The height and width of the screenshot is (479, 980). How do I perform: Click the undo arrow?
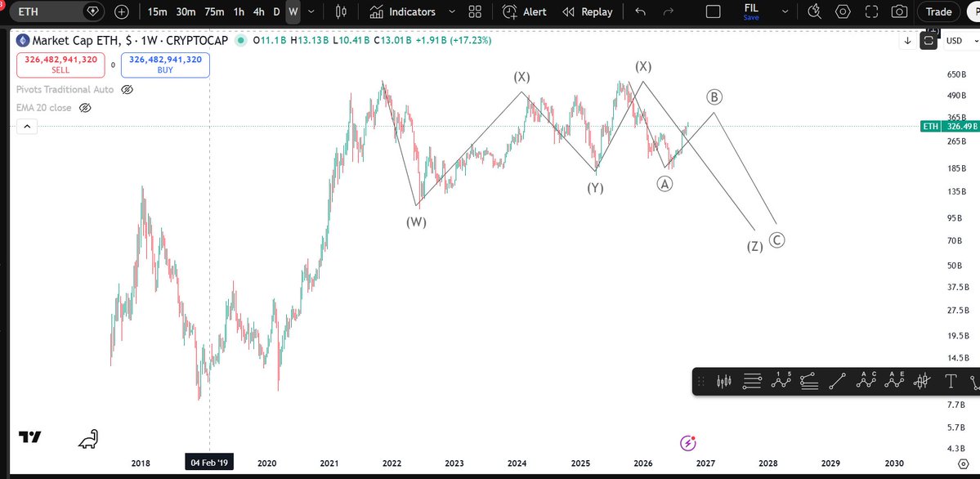(x=641, y=12)
